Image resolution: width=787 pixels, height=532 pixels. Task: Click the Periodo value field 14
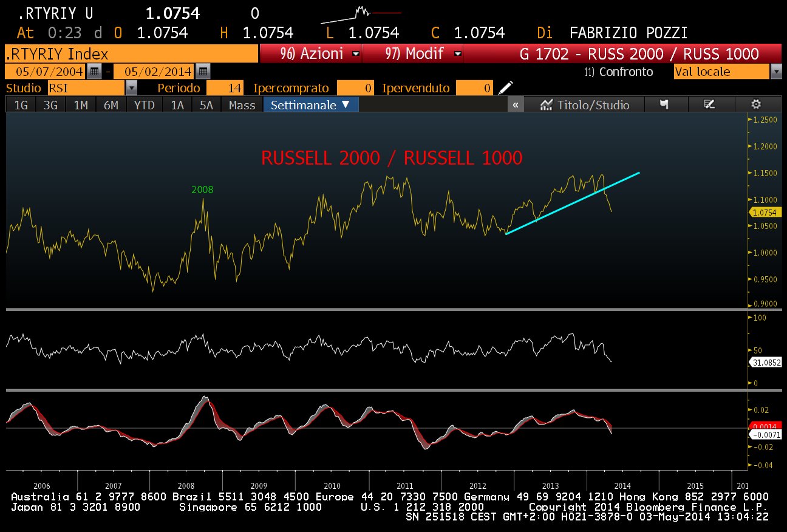226,88
